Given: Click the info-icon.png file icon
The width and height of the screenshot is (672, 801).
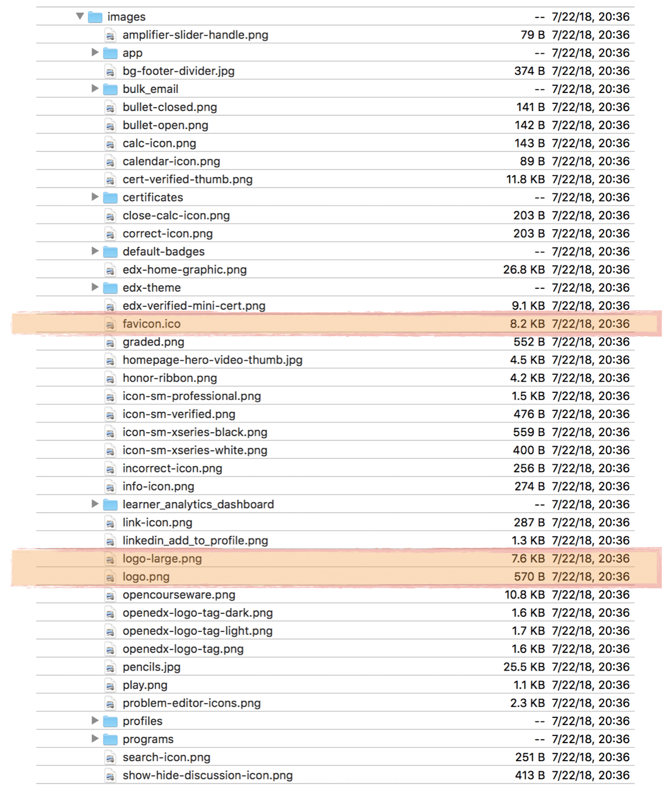Looking at the screenshot, I should click(x=110, y=486).
